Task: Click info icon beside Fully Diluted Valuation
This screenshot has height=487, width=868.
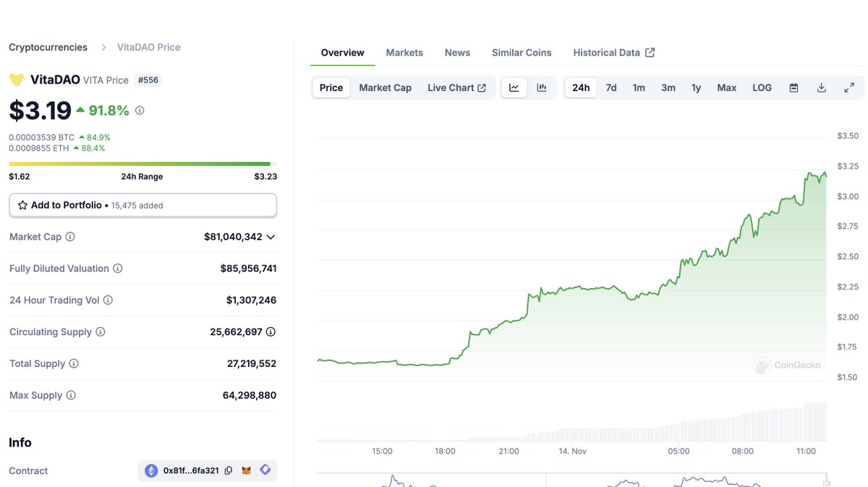Action: click(117, 268)
